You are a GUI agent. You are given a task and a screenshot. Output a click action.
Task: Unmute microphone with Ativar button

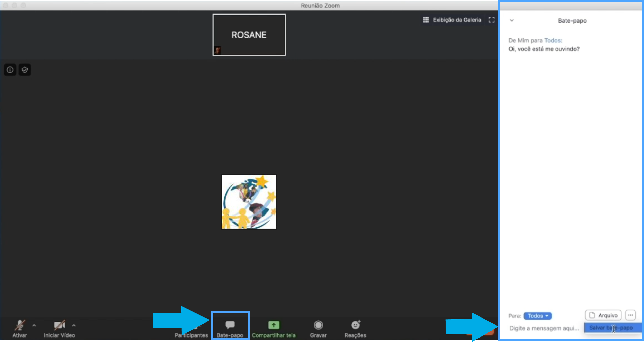pyautogui.click(x=20, y=329)
